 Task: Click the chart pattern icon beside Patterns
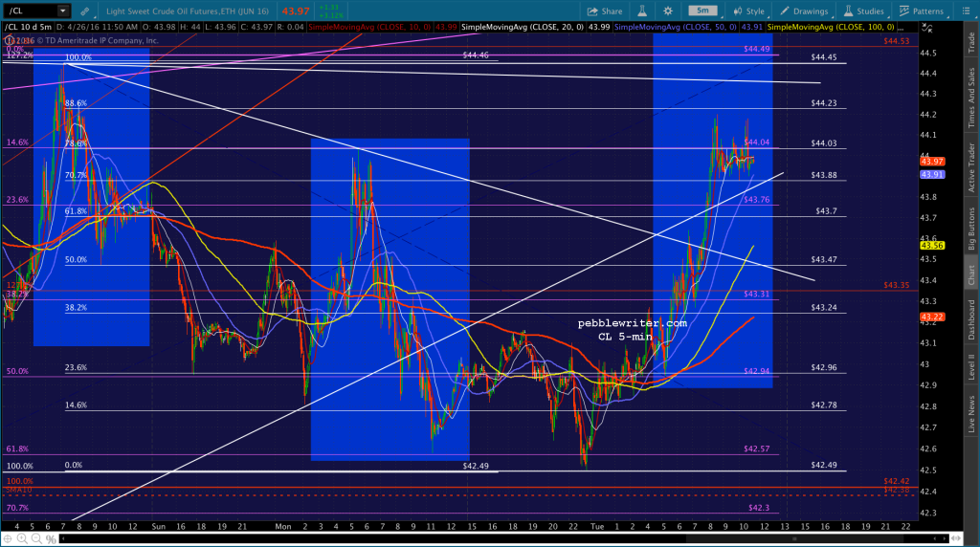point(903,11)
